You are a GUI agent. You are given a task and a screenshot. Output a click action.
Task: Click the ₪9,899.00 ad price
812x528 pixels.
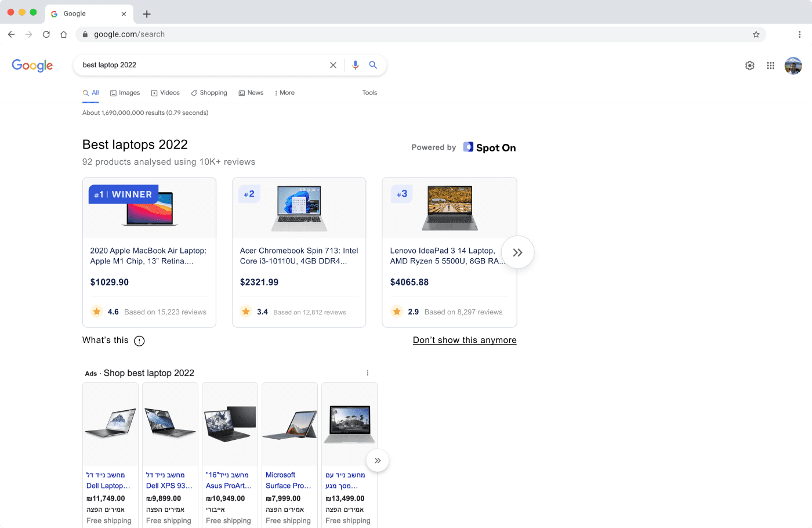coord(164,498)
